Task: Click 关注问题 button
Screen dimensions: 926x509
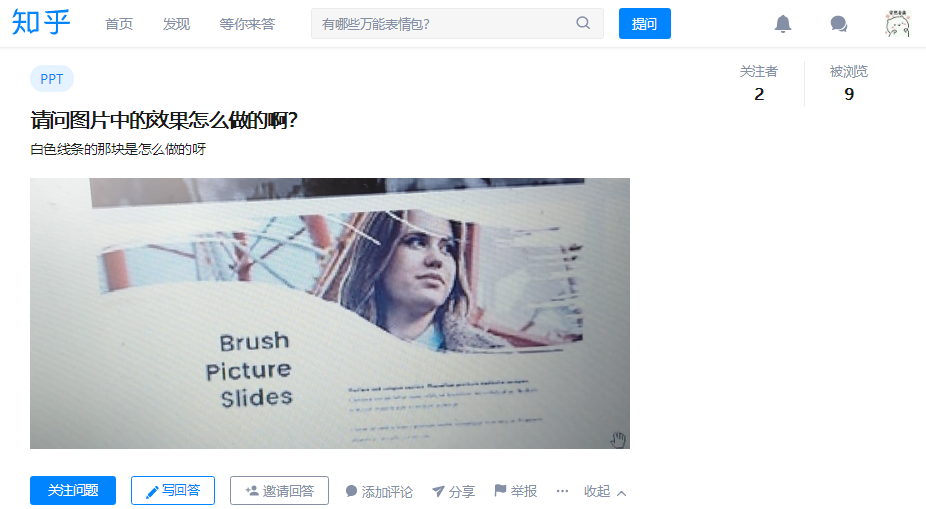Action: (73, 491)
